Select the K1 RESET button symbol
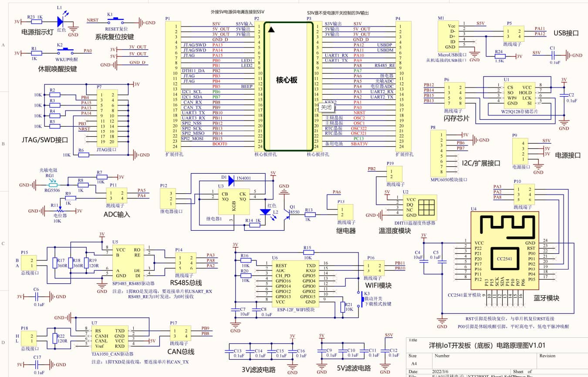The image size is (588, 377). 115,20
